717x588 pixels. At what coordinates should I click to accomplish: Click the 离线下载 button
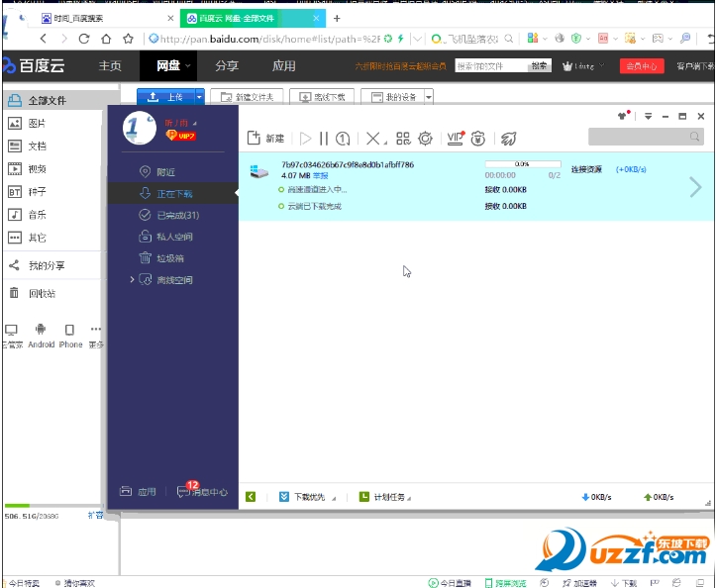click(x=322, y=97)
